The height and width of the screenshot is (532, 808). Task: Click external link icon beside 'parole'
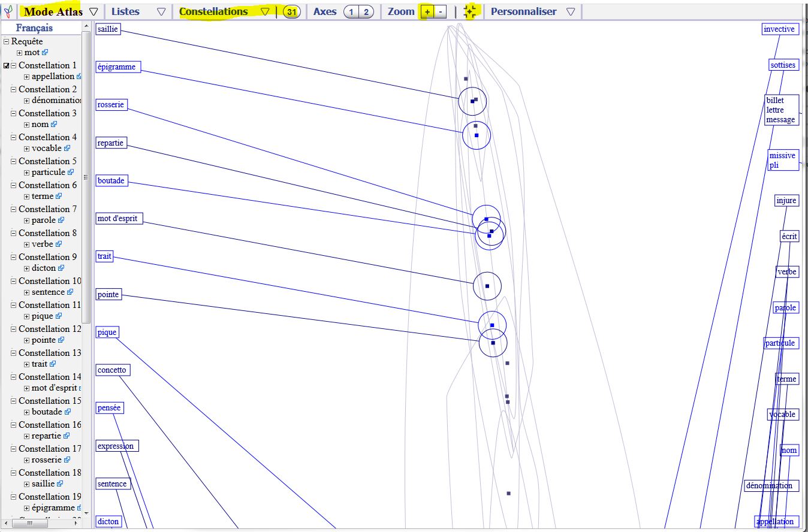point(61,220)
